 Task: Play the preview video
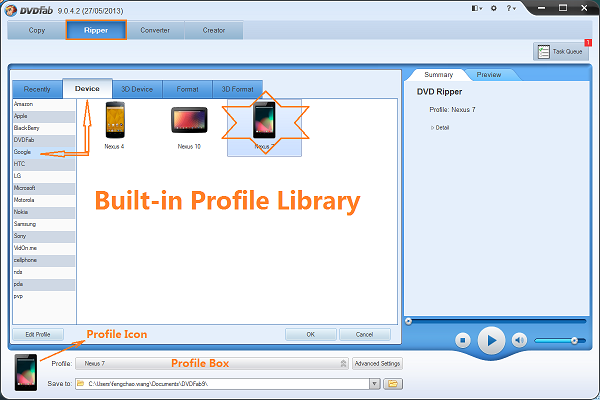[x=491, y=340]
